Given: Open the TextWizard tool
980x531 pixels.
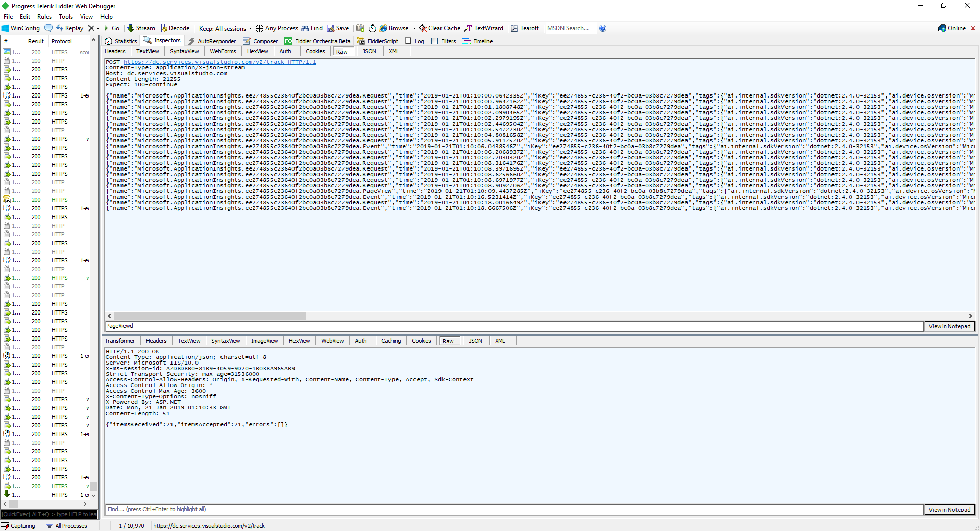Looking at the screenshot, I should pos(484,28).
